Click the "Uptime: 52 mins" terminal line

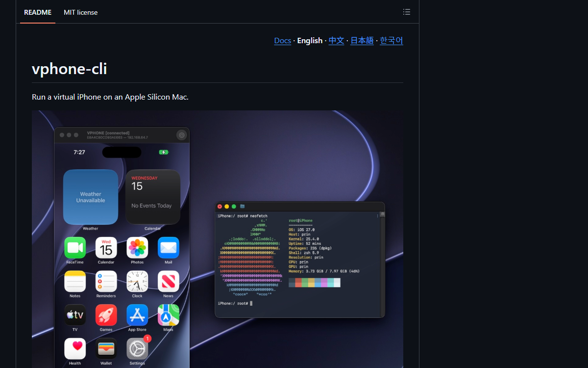pyautogui.click(x=305, y=243)
